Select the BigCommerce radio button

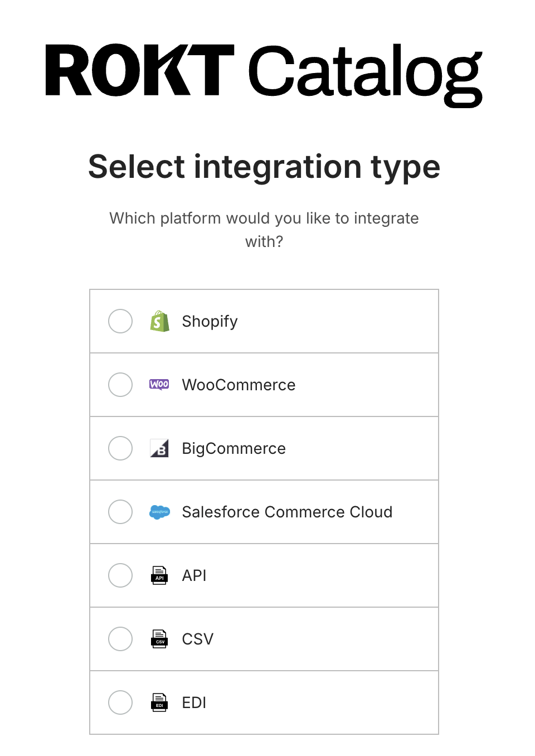[120, 448]
